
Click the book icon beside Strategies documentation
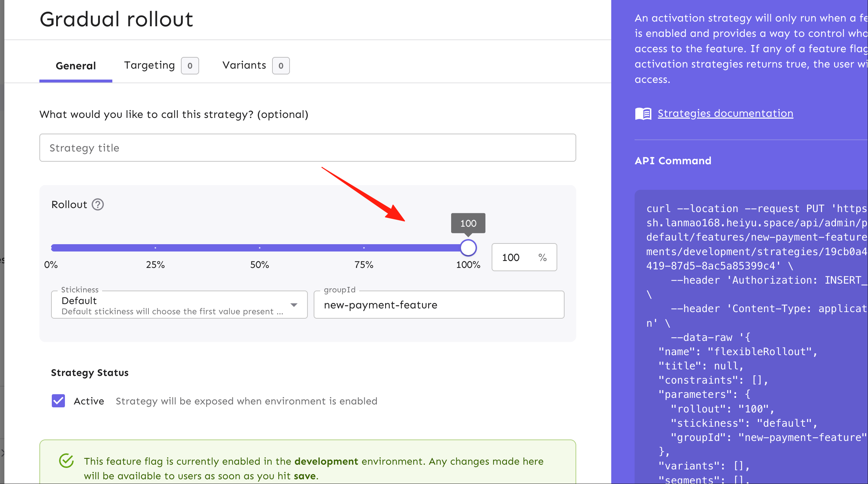[x=643, y=114]
